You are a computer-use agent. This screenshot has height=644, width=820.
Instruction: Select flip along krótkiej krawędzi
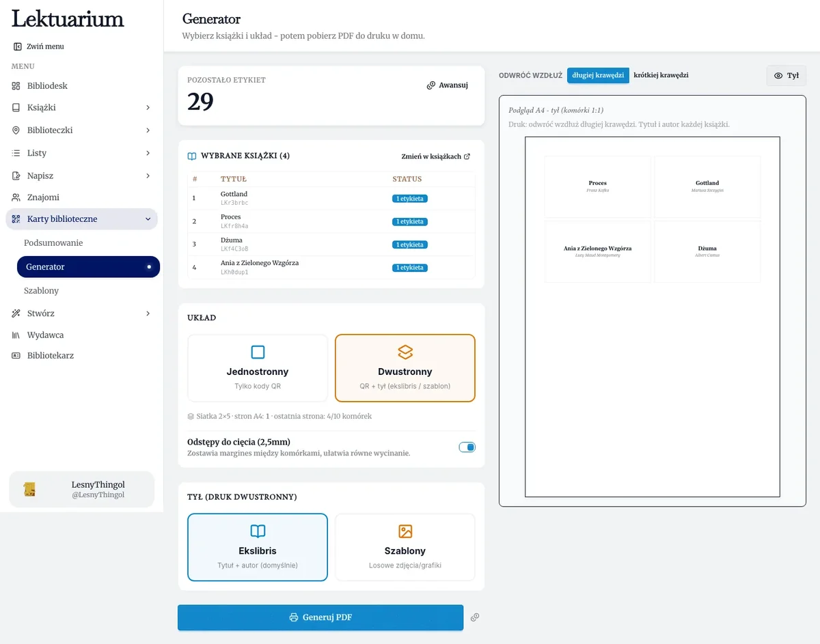[x=661, y=75]
